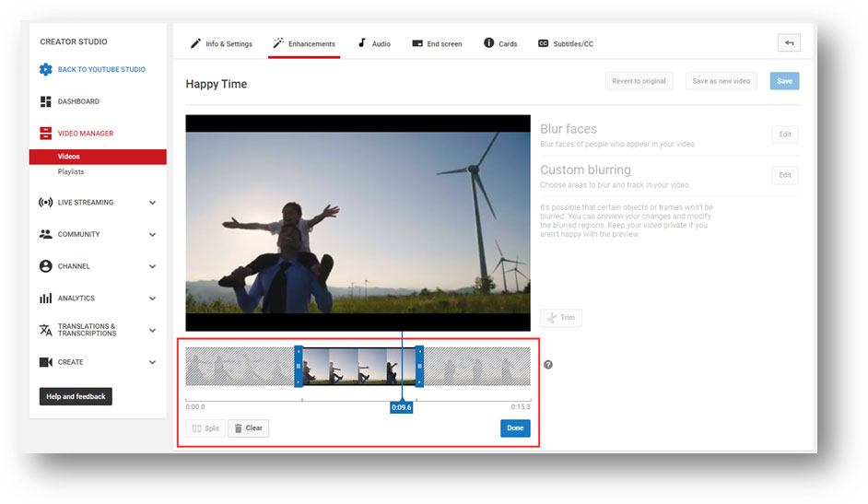The width and height of the screenshot is (868, 504).
Task: Click the 0:15.3 end time label
Action: pos(521,406)
